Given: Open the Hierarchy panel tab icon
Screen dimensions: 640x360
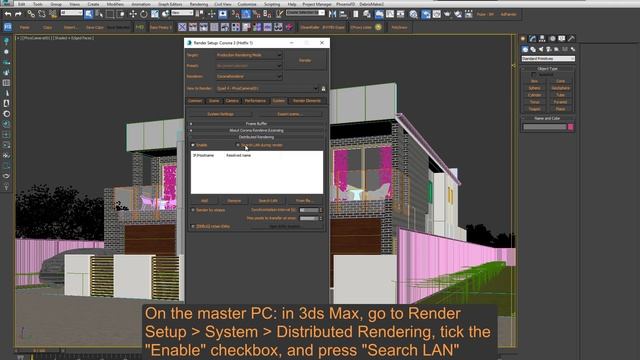Looking at the screenshot, I should coord(542,38).
